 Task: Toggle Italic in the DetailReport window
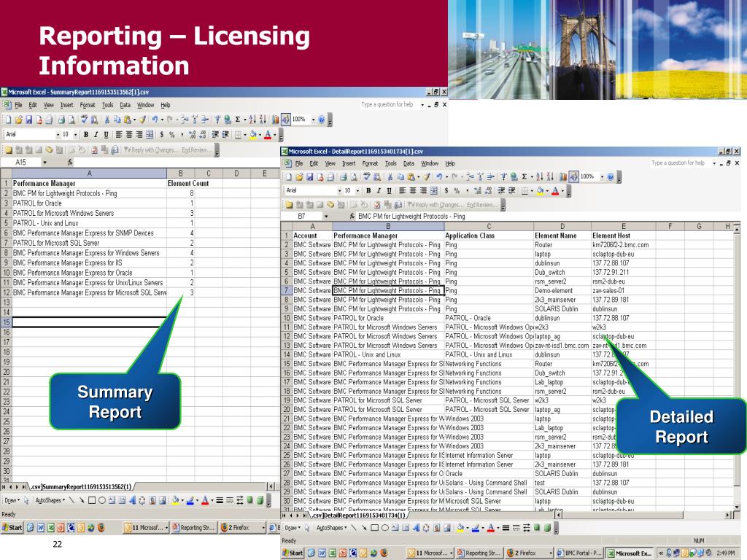(x=379, y=191)
